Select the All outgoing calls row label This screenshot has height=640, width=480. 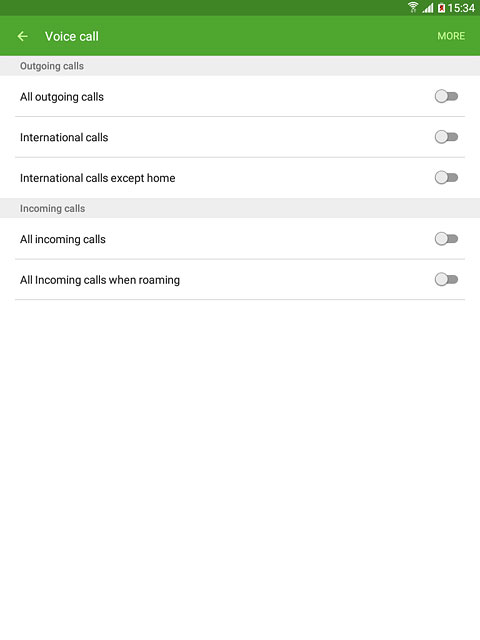pyautogui.click(x=62, y=97)
